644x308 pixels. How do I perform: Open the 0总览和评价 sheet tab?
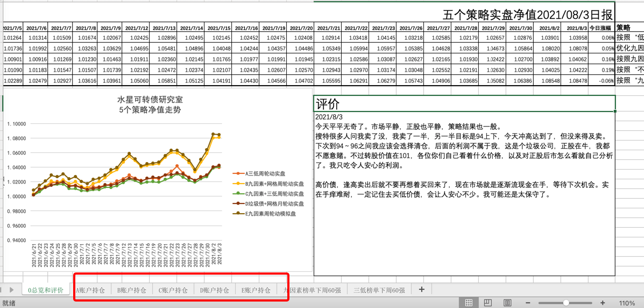tap(46, 290)
